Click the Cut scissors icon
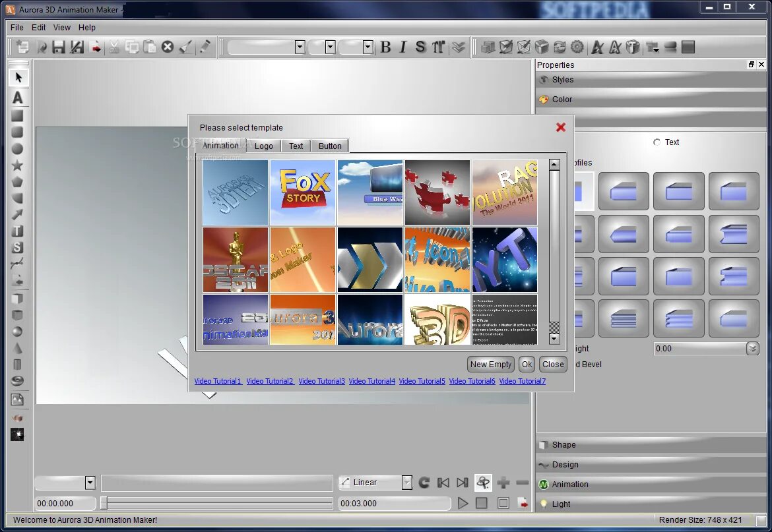Screen dimensions: 772x532 [x=114, y=47]
